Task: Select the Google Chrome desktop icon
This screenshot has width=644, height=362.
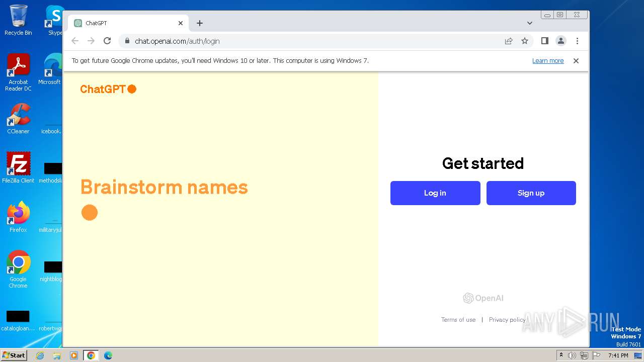Action: pos(18,269)
